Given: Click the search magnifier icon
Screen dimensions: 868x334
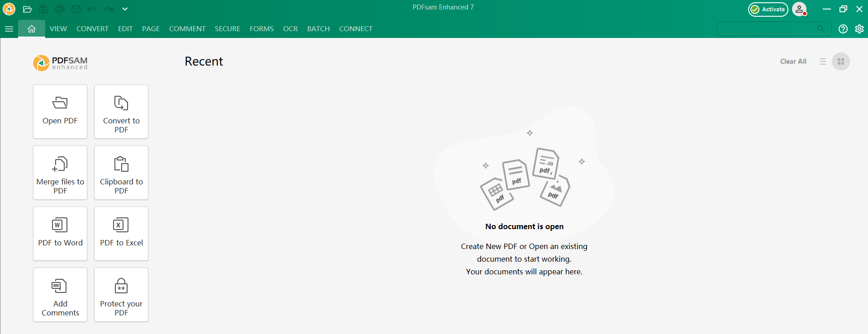Looking at the screenshot, I should pyautogui.click(x=821, y=29).
